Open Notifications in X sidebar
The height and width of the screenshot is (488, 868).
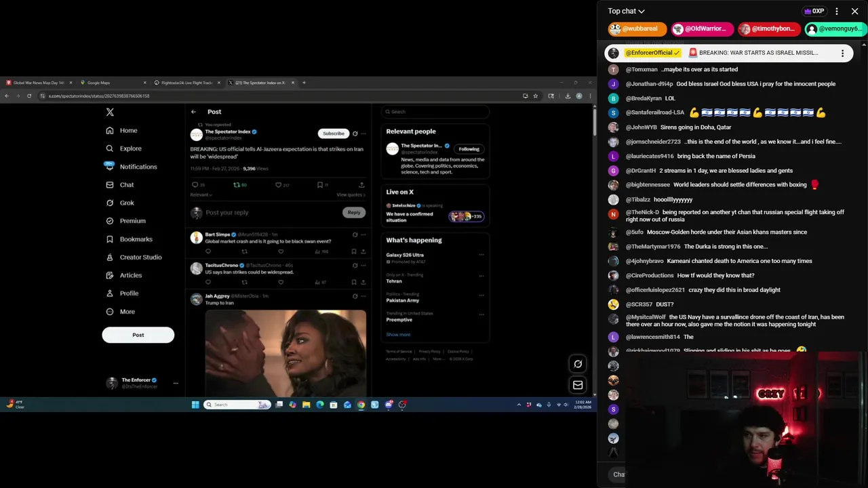(x=132, y=167)
